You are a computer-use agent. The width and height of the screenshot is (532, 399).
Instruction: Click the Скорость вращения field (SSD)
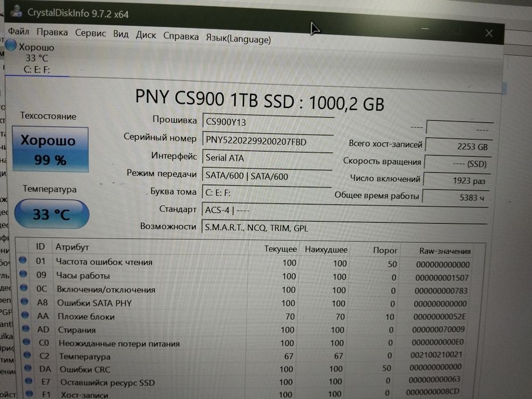point(457,164)
